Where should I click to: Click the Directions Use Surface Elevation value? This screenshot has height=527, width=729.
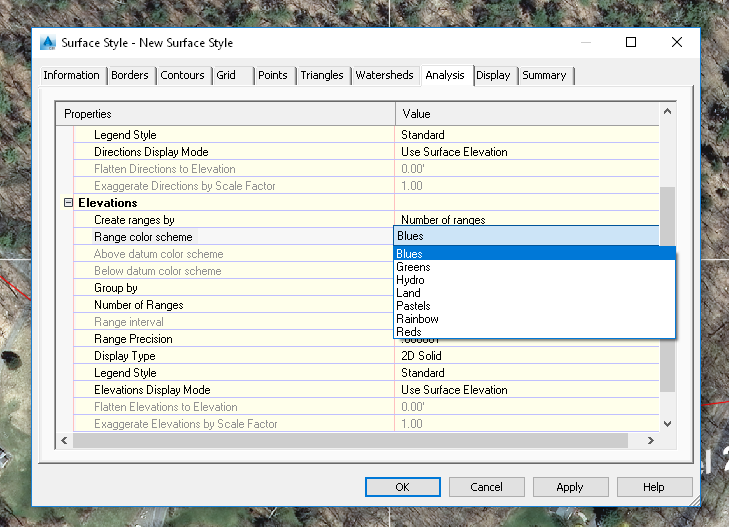pyautogui.click(x=454, y=152)
